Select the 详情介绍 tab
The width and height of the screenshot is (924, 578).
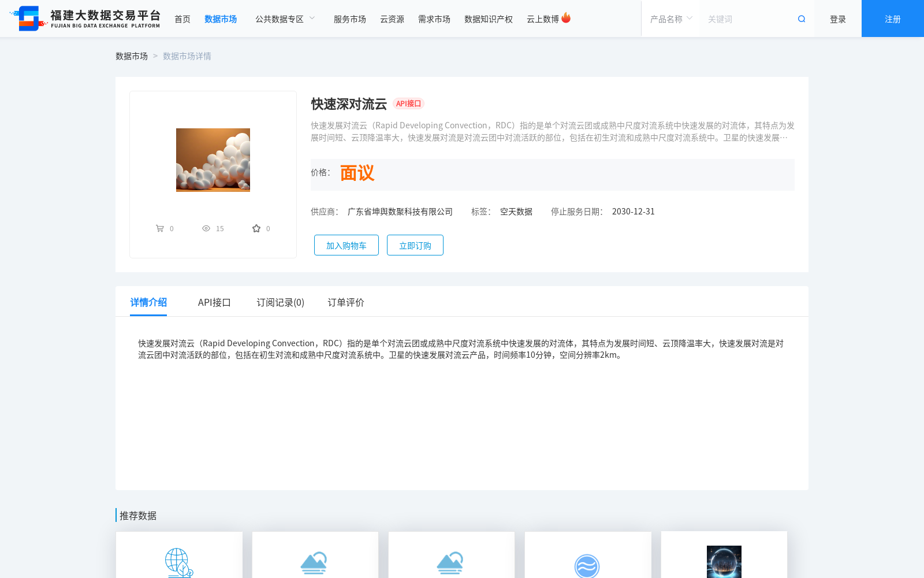148,302
